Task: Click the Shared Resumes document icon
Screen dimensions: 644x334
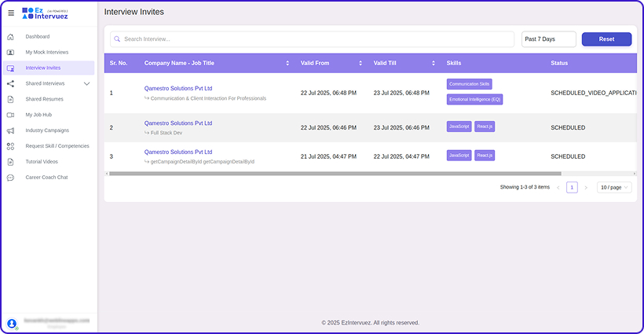Action: click(10, 99)
